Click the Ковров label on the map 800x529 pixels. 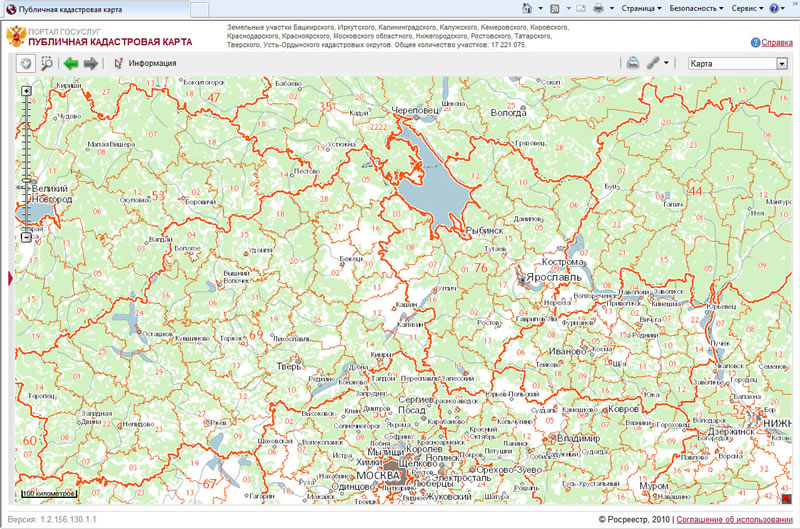click(623, 409)
